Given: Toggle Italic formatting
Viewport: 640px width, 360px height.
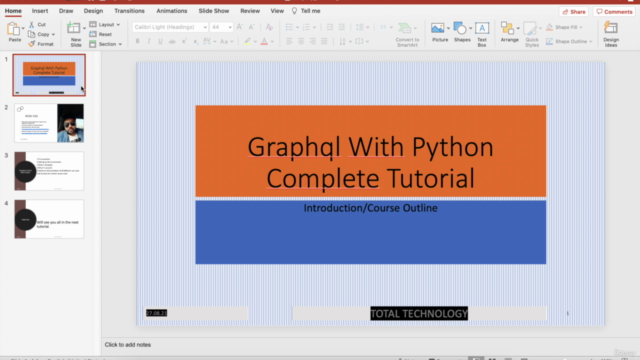Looking at the screenshot, I should click(x=149, y=41).
